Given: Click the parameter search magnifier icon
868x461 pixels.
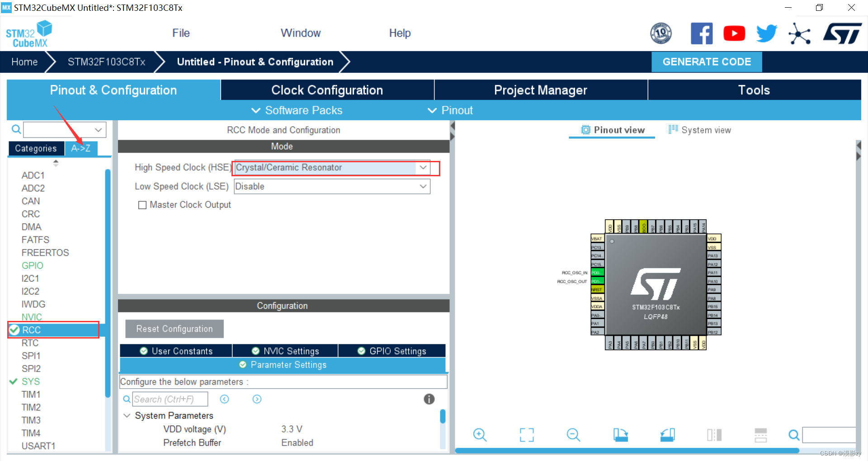Looking at the screenshot, I should [x=127, y=399].
